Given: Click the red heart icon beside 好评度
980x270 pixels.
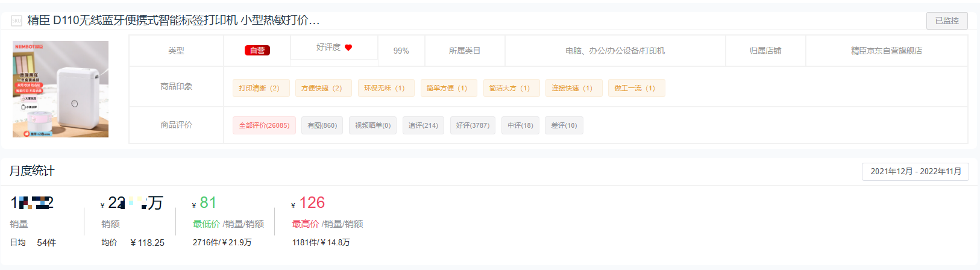Looking at the screenshot, I should [348, 48].
